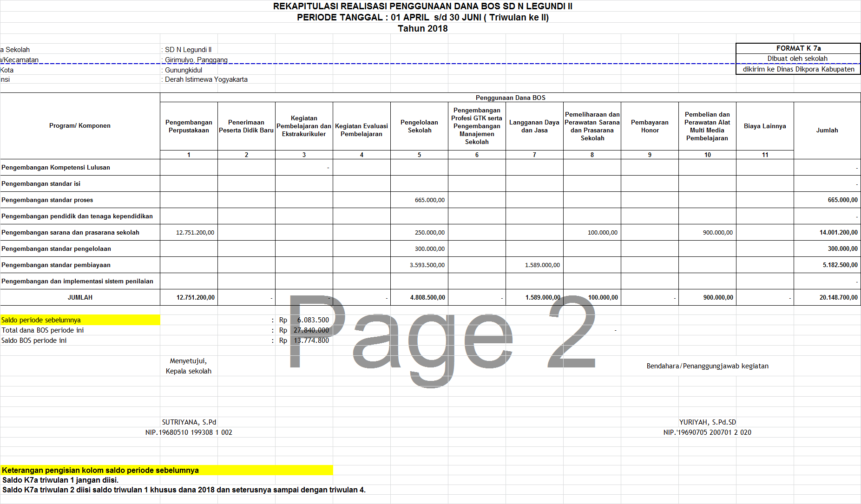This screenshot has width=861, height=504.
Task: Select the 5.182.500,00 total cell
Action: [827, 265]
